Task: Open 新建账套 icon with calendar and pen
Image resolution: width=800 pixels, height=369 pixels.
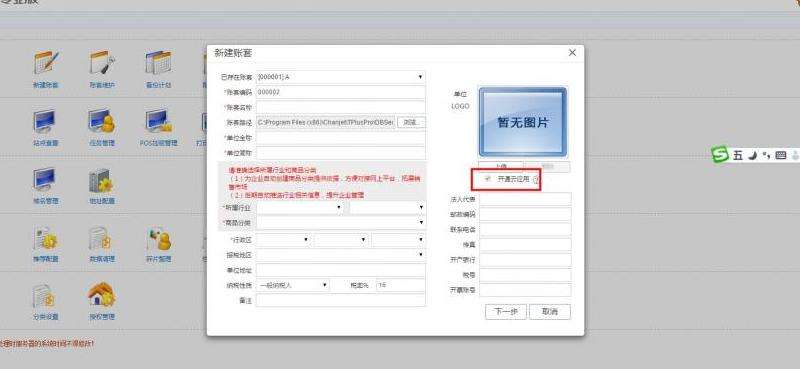Action: point(46,63)
